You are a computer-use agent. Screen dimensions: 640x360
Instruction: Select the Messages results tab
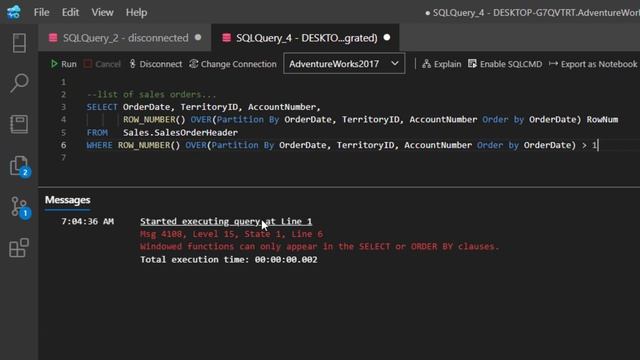click(68, 200)
